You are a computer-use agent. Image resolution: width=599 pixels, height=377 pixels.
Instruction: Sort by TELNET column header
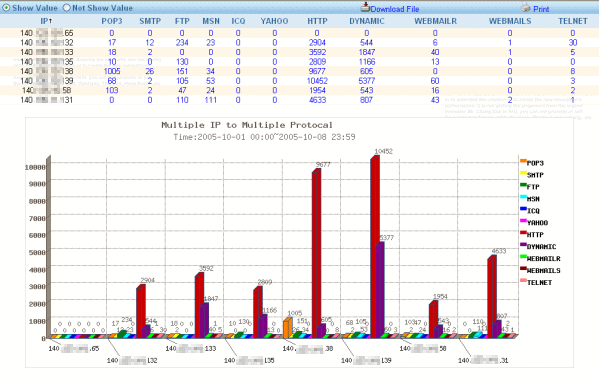(x=573, y=21)
